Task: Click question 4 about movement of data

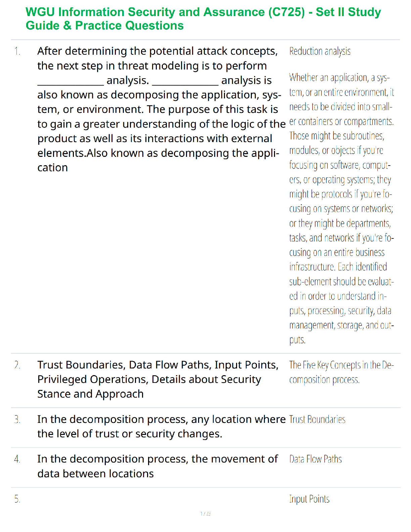Action: (157, 466)
